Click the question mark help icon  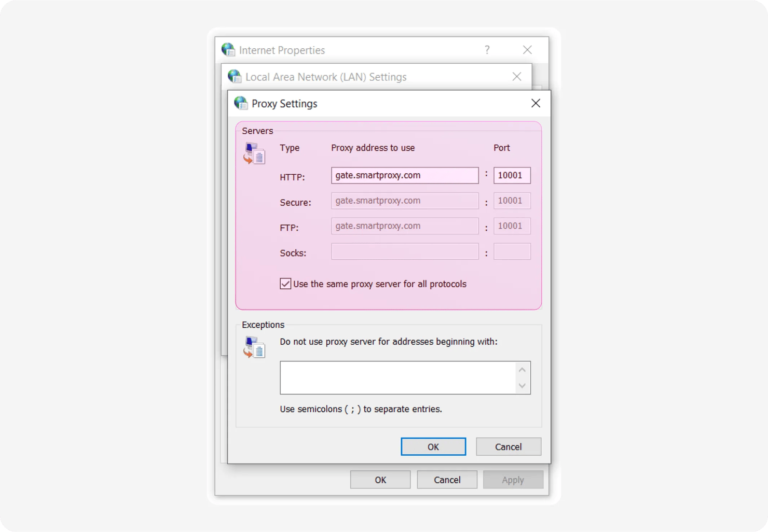(x=487, y=50)
